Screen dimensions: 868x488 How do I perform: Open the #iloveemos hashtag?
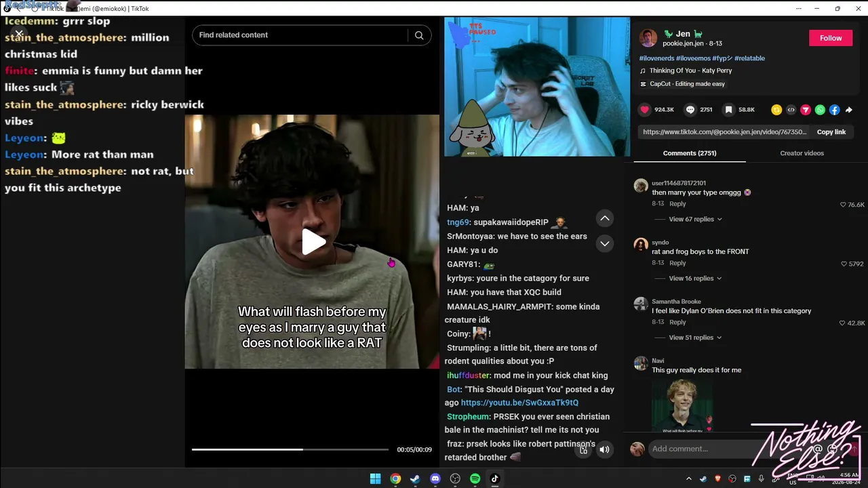(x=693, y=58)
